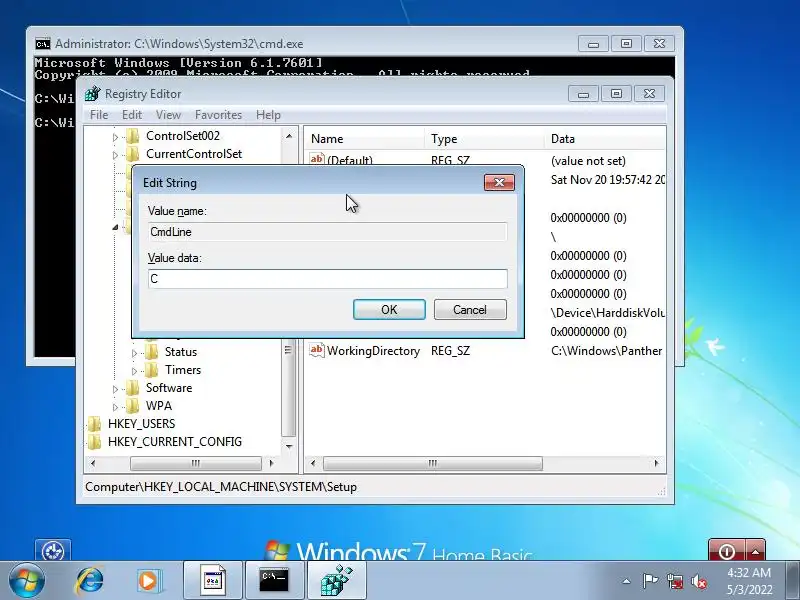Screen dimensions: 800x600
Task: Open the Start menu orb
Action: pos(27,581)
